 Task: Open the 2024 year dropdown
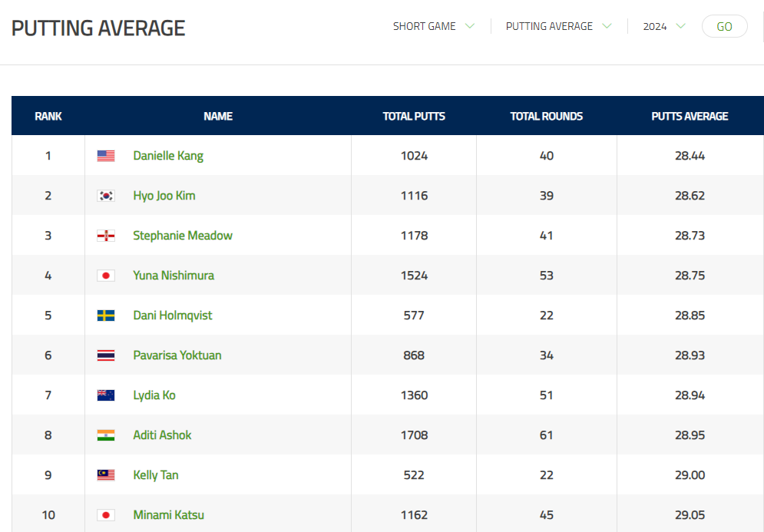coord(664,26)
